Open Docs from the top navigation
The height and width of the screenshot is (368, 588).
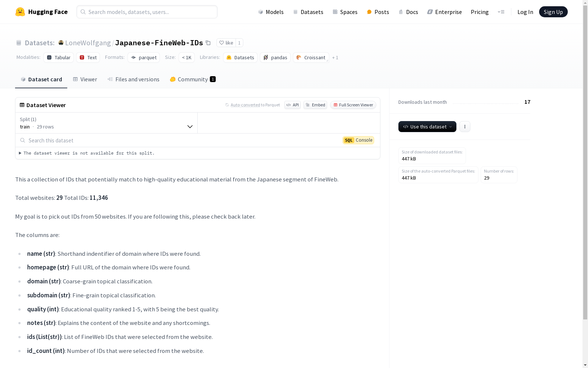[x=408, y=12]
